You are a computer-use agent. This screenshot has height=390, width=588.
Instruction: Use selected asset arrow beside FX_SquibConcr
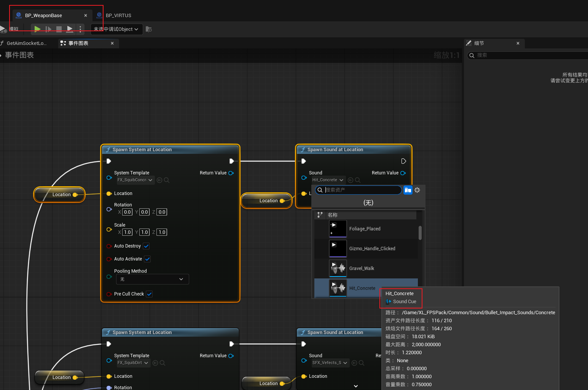[159, 180]
